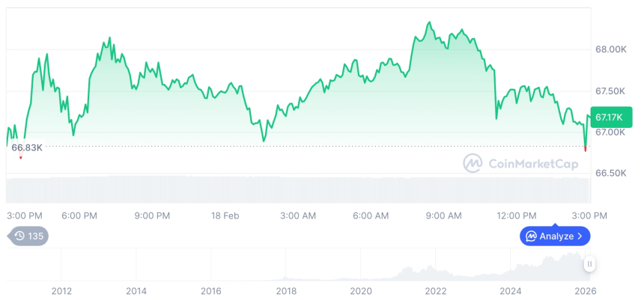644x300 pixels.
Task: Click the Analyze button's logo icon
Action: [x=531, y=236]
